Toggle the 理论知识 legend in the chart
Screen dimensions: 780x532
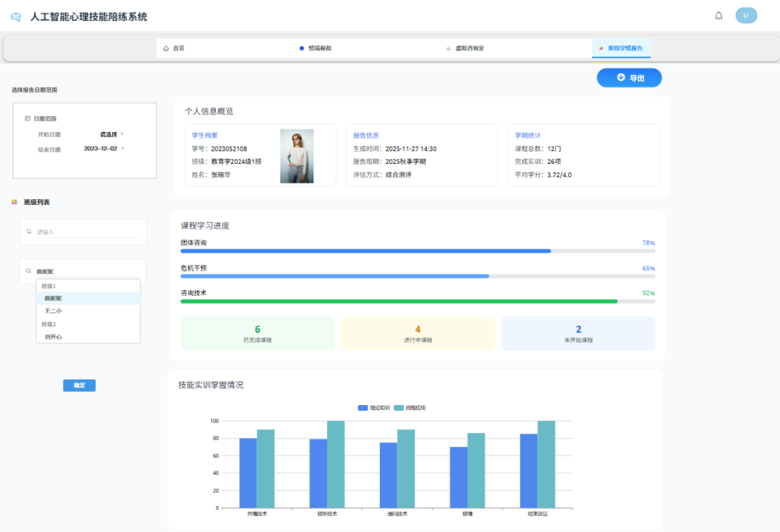[x=363, y=406]
